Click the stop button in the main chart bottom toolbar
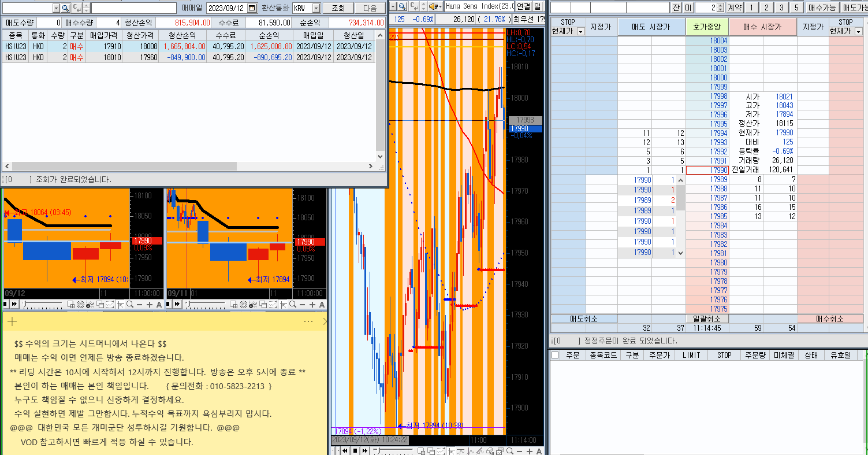This screenshot has height=455, width=868. click(355, 451)
